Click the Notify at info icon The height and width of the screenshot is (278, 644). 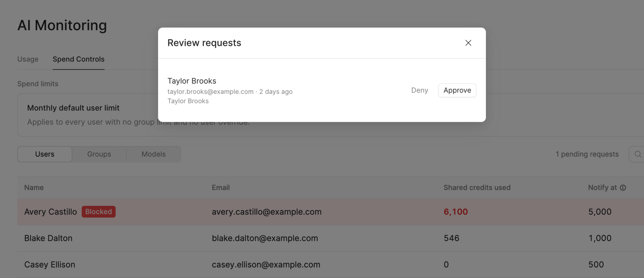(x=623, y=188)
